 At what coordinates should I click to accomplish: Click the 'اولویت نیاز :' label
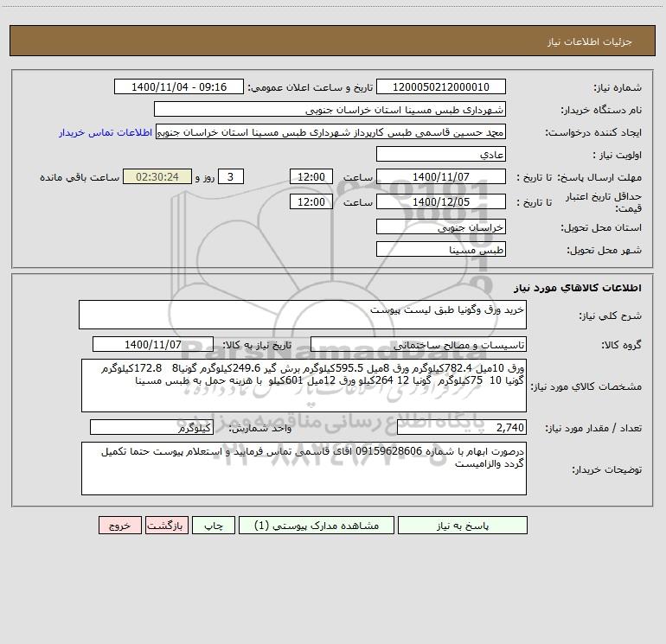click(x=617, y=156)
